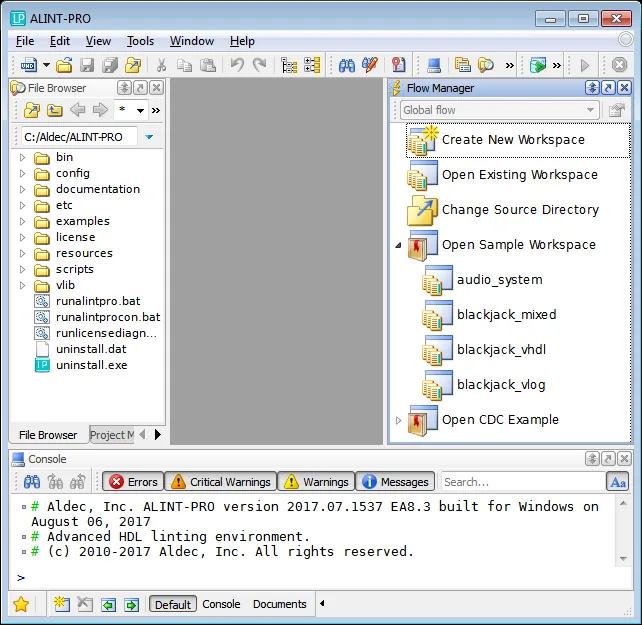Viewport: 642px width, 625px height.
Task: Select the Documents layout button
Action: [280, 604]
